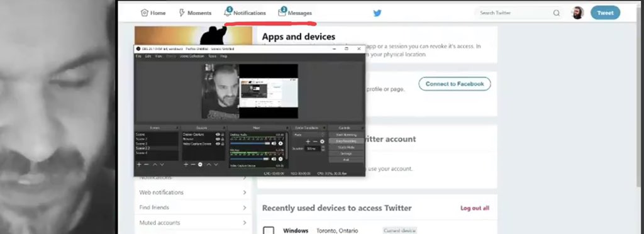This screenshot has width=644, height=234.
Task: Click the Twitter bird logo
Action: click(x=377, y=13)
